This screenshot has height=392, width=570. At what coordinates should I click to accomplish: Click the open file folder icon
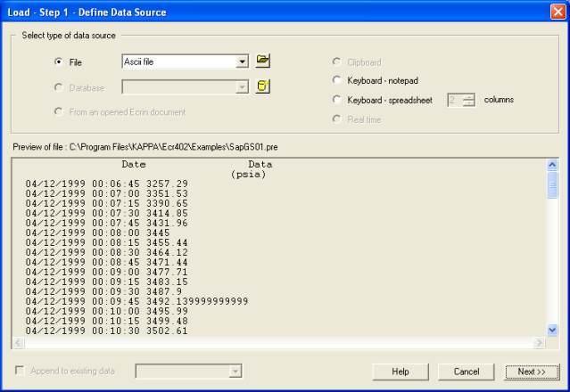262,61
